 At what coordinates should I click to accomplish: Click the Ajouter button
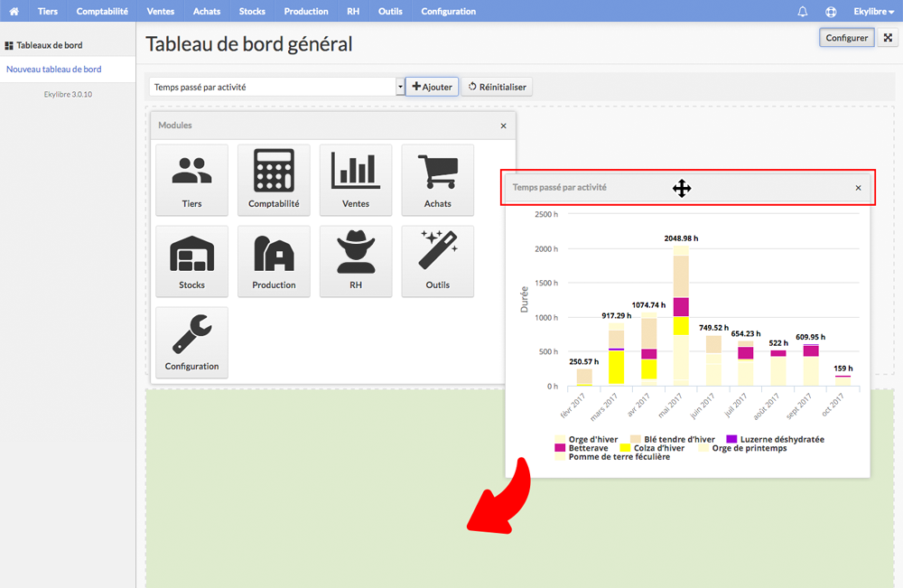pyautogui.click(x=432, y=87)
